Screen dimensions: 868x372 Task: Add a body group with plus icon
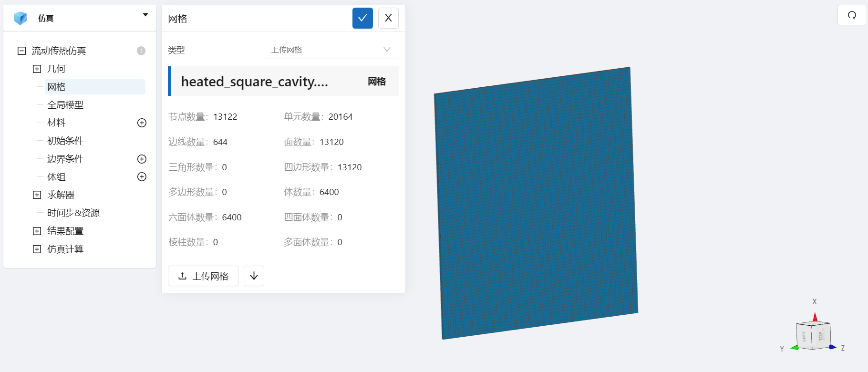pos(142,176)
